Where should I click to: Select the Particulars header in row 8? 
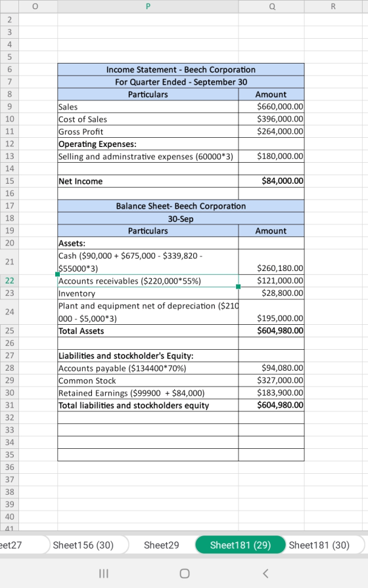tap(148, 94)
